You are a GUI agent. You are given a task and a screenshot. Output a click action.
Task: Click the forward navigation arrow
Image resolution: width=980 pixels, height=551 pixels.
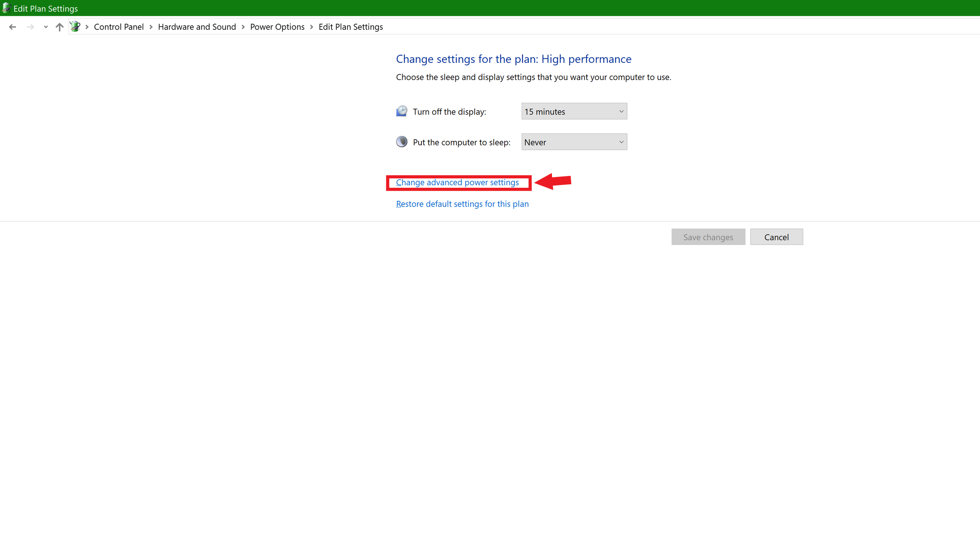pyautogui.click(x=30, y=27)
